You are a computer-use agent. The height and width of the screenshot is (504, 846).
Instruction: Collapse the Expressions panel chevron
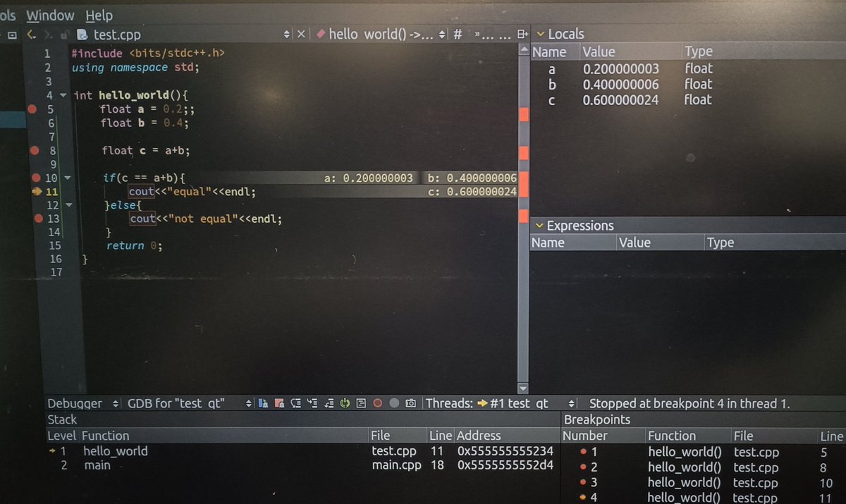540,226
